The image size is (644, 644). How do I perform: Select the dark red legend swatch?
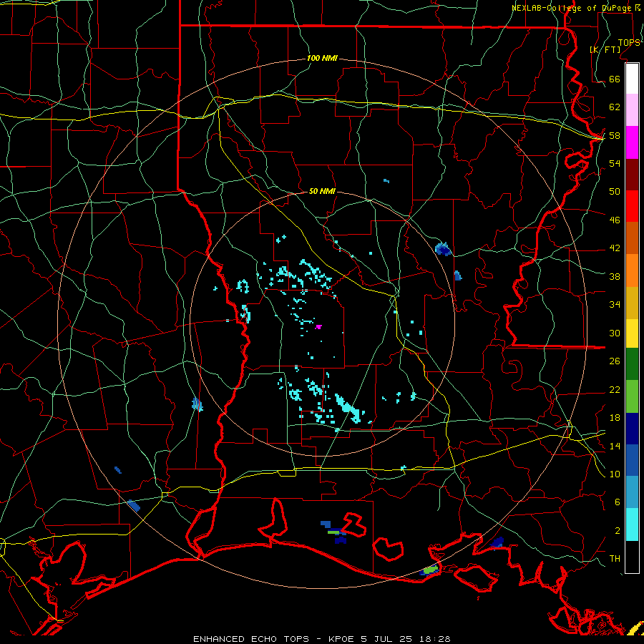(632, 175)
